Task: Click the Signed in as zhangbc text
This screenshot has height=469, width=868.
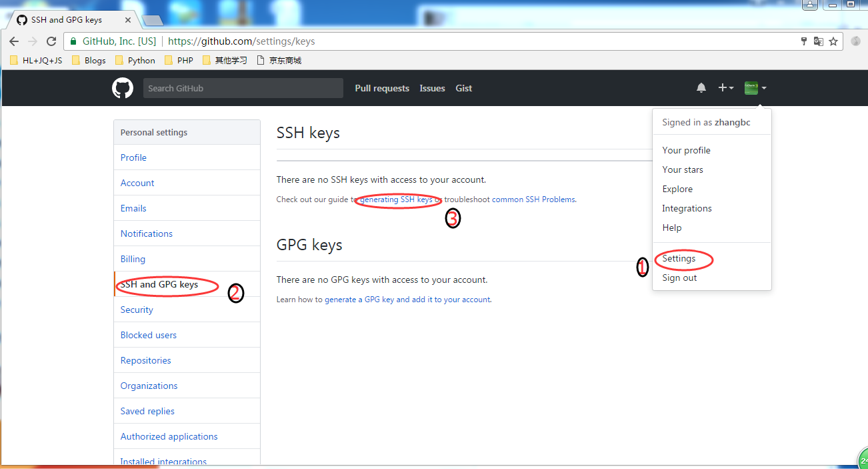Action: (706, 123)
